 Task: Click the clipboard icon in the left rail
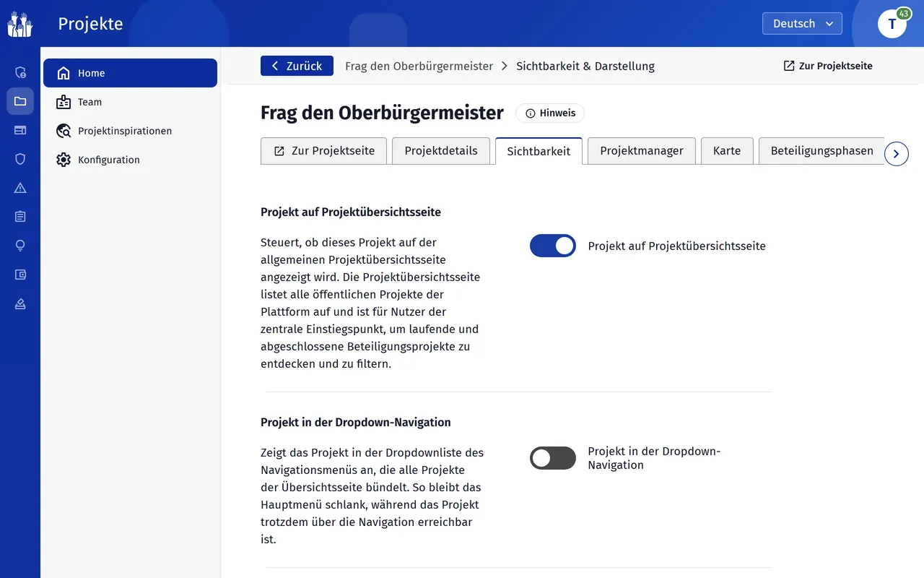pos(20,217)
